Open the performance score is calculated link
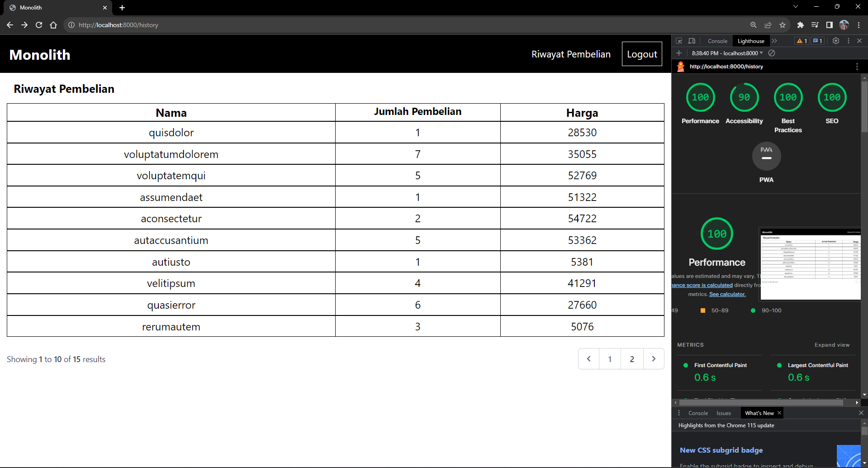Screen dimensions: 868x468 pos(702,285)
